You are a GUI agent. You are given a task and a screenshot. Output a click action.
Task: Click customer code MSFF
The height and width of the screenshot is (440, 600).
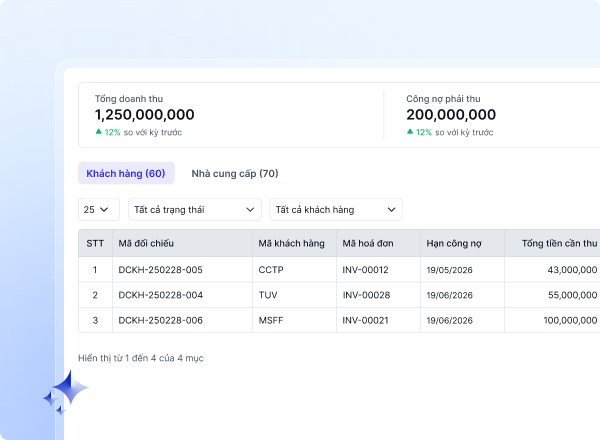271,320
